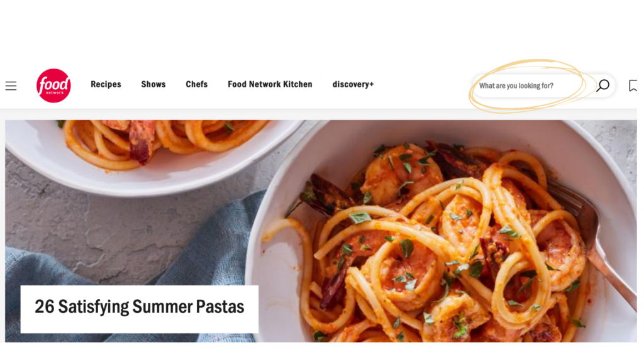
Task: Go to Food Network Kitchen
Action: pos(270,84)
